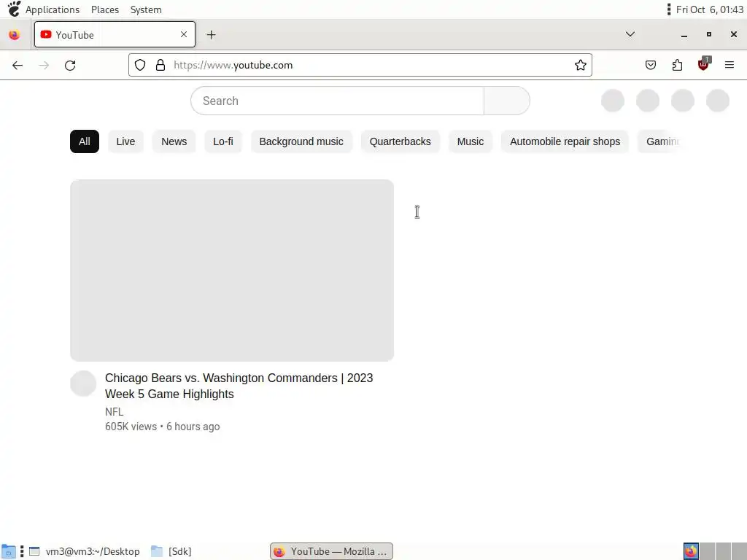The image size is (747, 560).
Task: Click the clock showing Fri Oct 6, 01:43
Action: (709, 9)
